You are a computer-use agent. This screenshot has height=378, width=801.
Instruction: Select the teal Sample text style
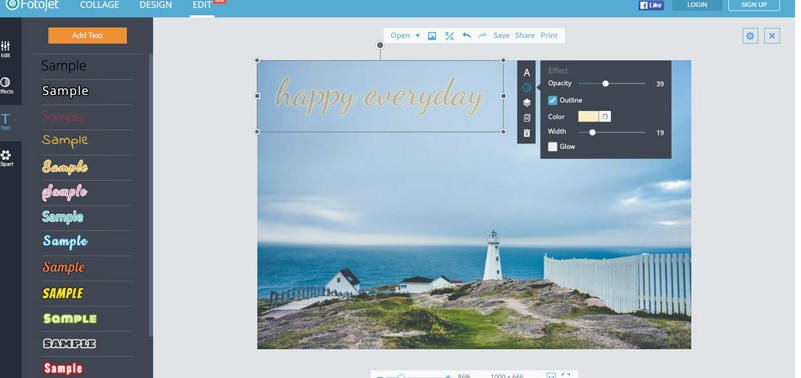pyautogui.click(x=62, y=217)
